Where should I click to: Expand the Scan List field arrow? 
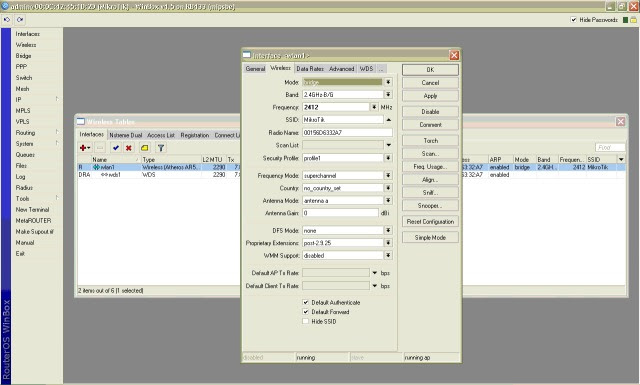pyautogui.click(x=389, y=145)
